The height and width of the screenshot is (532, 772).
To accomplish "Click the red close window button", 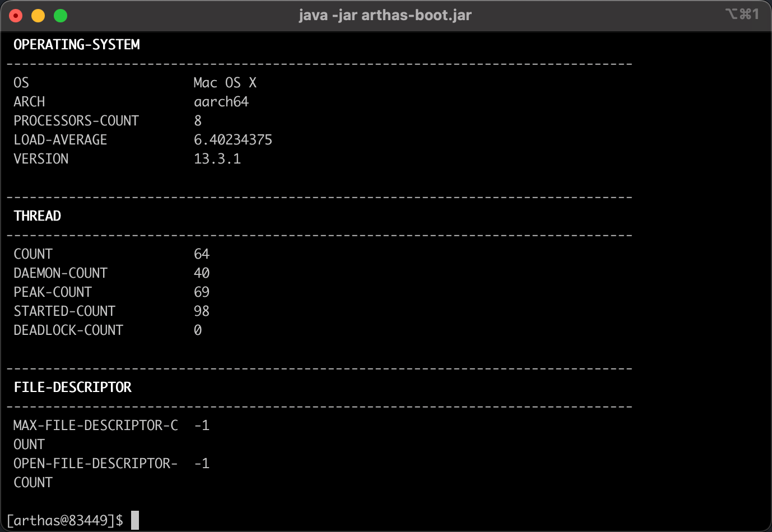I will (x=16, y=16).
